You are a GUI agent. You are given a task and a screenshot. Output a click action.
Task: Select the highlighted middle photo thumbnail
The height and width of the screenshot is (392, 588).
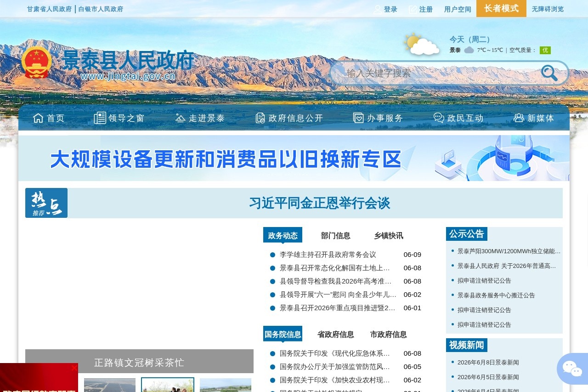(168, 385)
